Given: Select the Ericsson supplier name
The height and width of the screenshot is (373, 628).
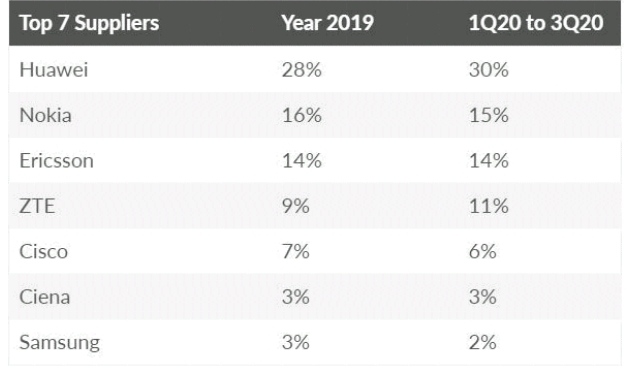Looking at the screenshot, I should tap(56, 161).
